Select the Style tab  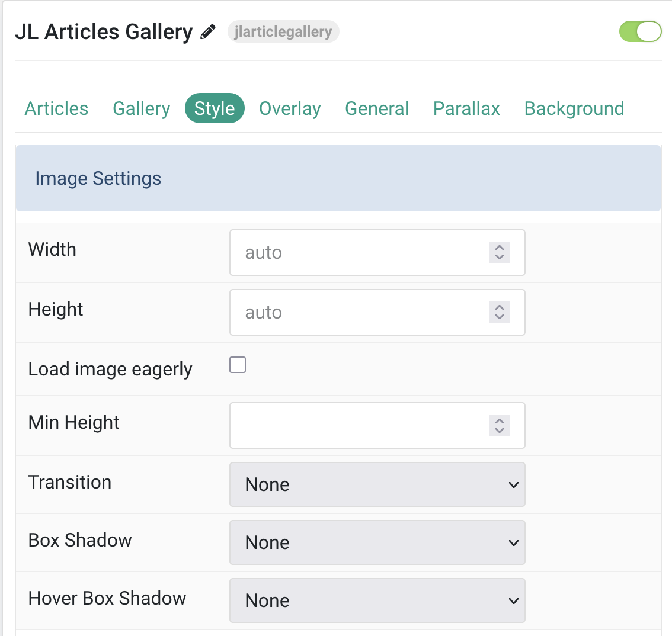tap(215, 108)
